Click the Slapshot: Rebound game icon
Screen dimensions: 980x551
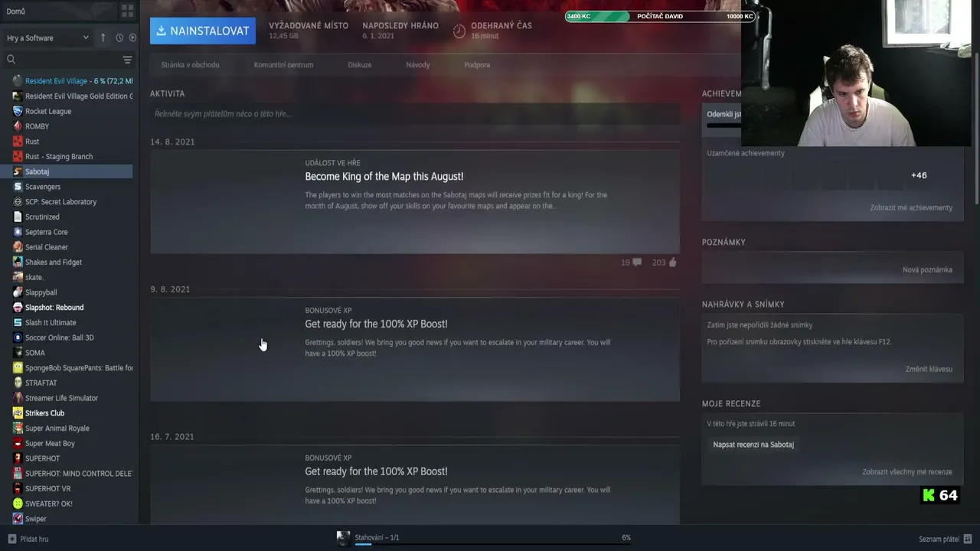click(18, 308)
